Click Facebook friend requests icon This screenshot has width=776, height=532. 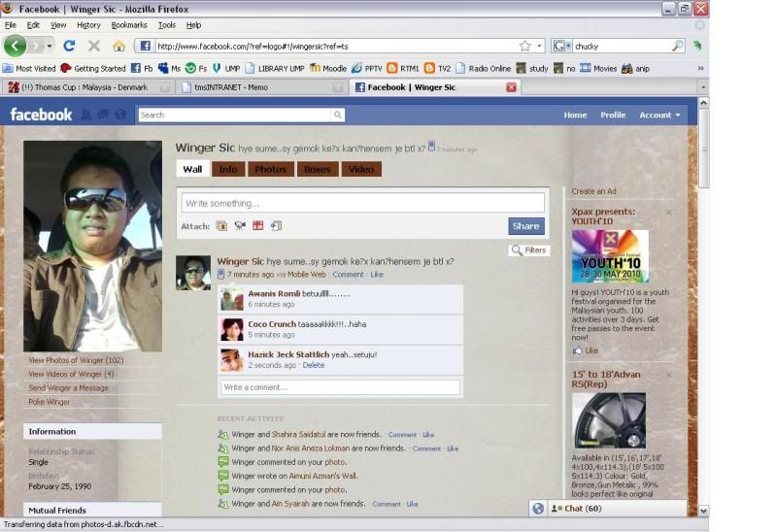86,115
